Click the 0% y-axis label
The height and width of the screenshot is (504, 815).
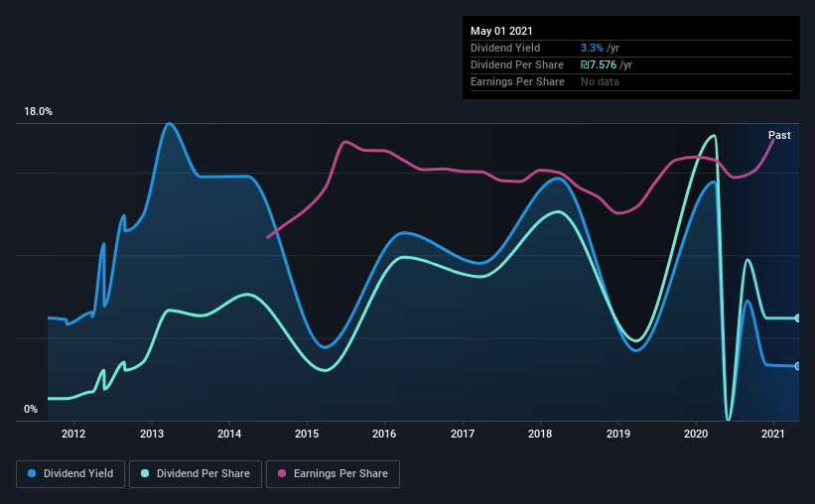(x=31, y=410)
